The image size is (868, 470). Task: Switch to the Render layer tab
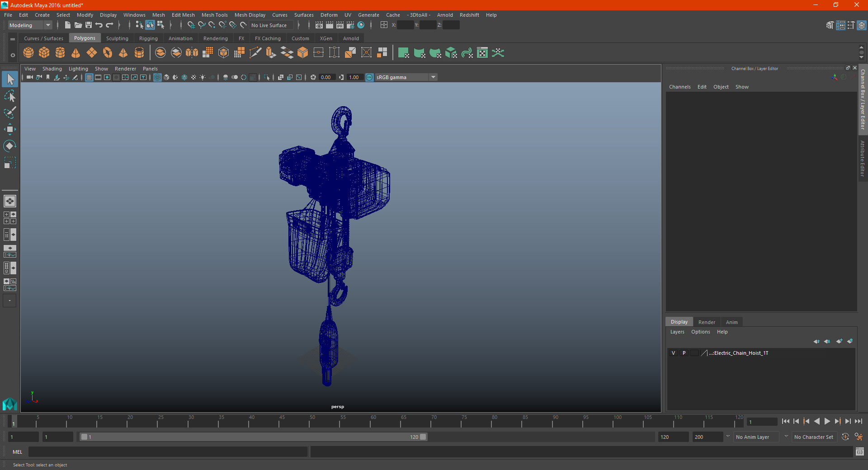coord(707,322)
